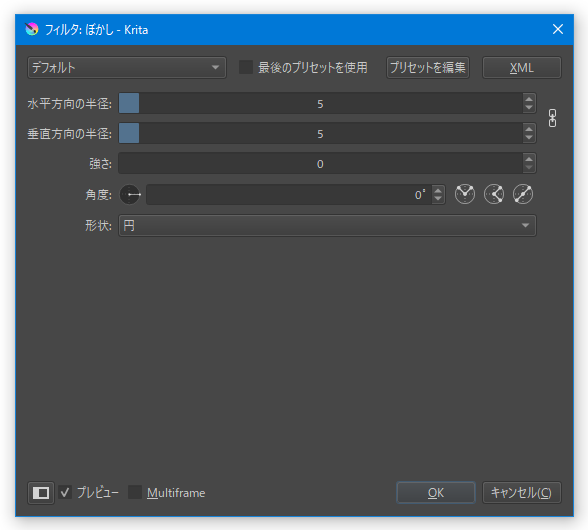The height and width of the screenshot is (530, 588).
Task: Click the angle dial selector
Action: coord(130,194)
